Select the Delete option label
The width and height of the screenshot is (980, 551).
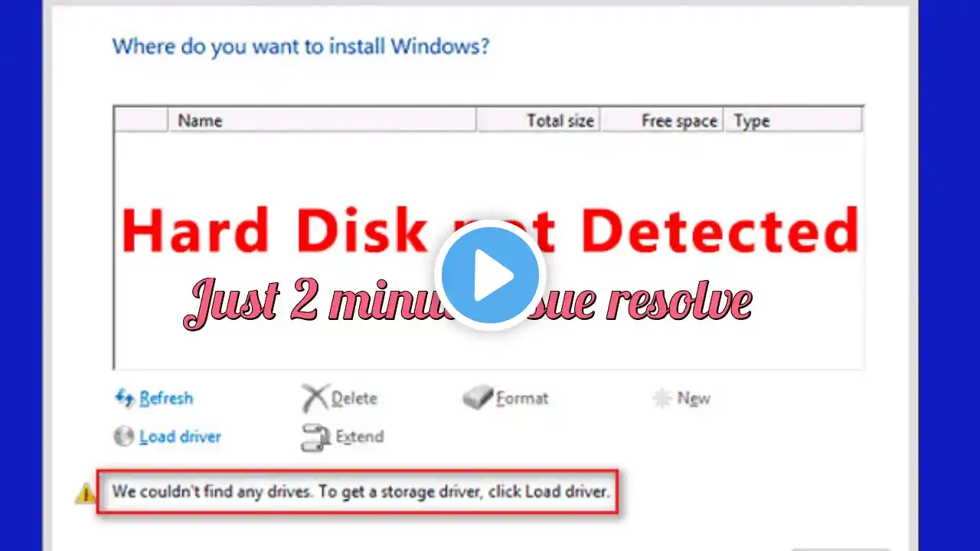coord(354,399)
